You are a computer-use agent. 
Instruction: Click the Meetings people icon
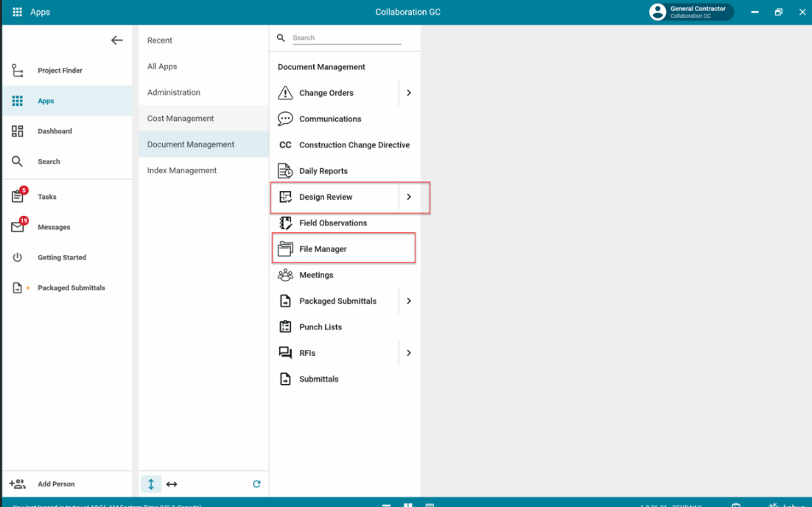coord(285,275)
